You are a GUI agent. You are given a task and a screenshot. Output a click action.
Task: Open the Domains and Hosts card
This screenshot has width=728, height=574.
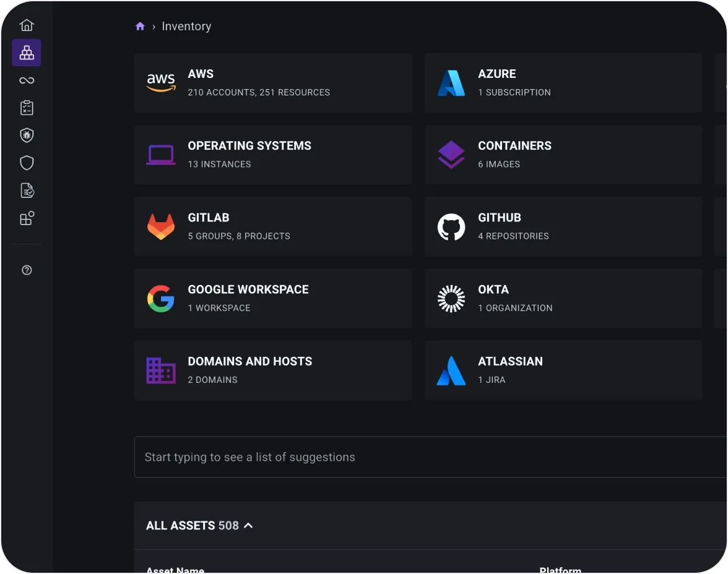[273, 370]
